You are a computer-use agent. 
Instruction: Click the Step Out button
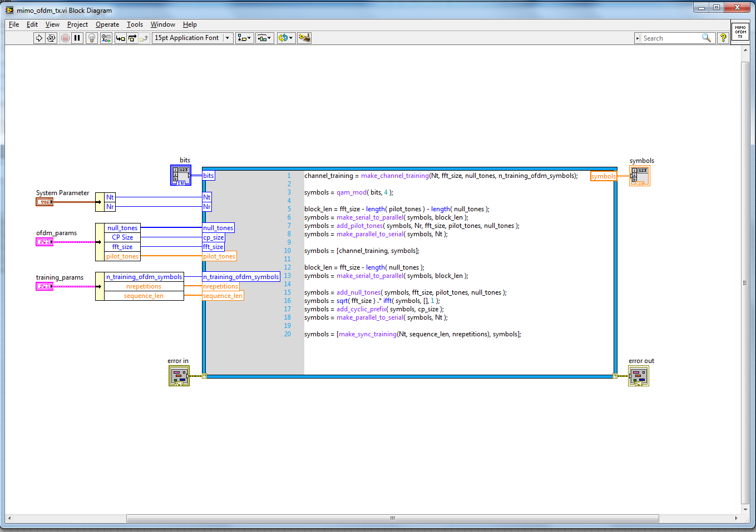click(x=144, y=38)
